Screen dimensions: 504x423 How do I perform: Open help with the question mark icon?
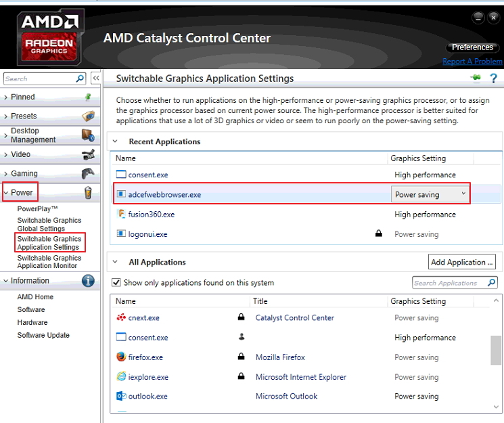493,78
